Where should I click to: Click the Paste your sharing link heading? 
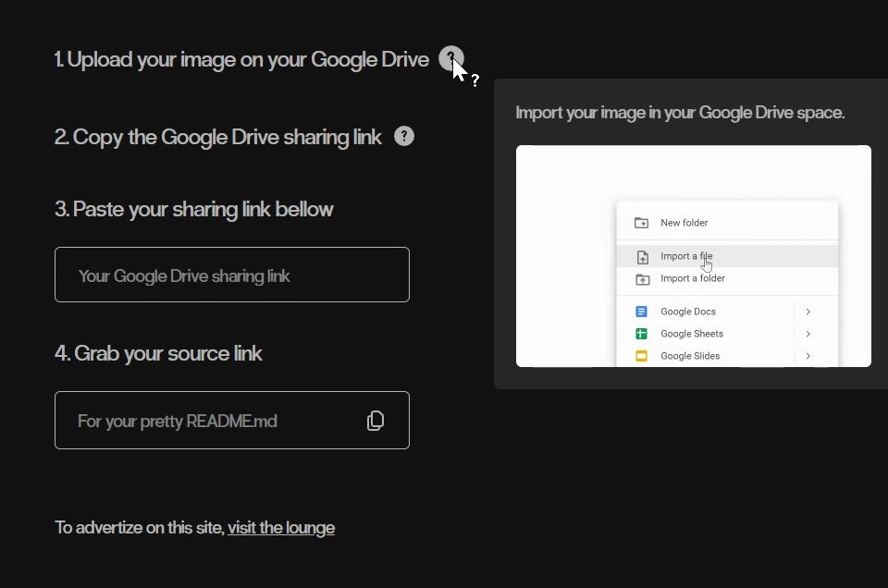tap(194, 209)
